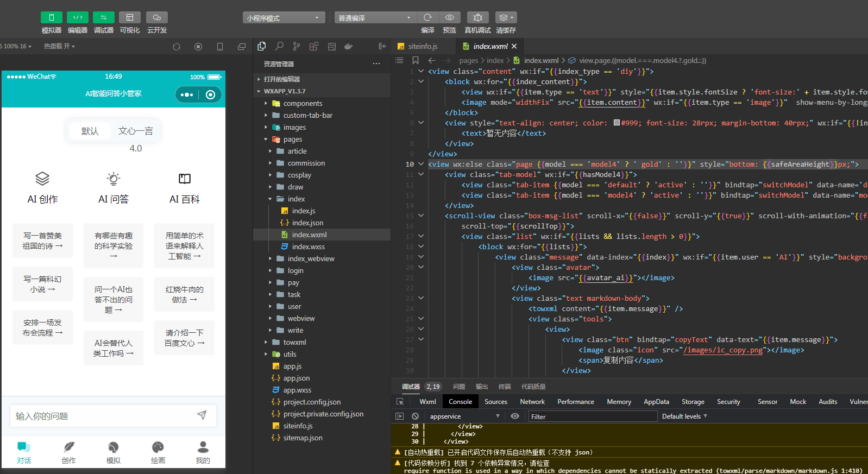The height and width of the screenshot is (474, 868).
Task: Click the send paper plane icon
Action: [x=202, y=415]
